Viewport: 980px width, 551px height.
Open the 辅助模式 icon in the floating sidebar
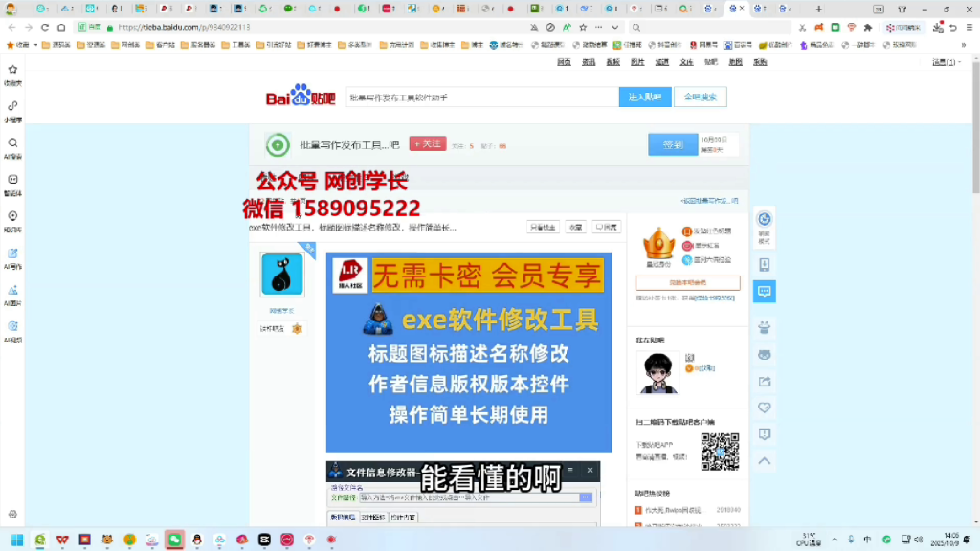pos(764,220)
